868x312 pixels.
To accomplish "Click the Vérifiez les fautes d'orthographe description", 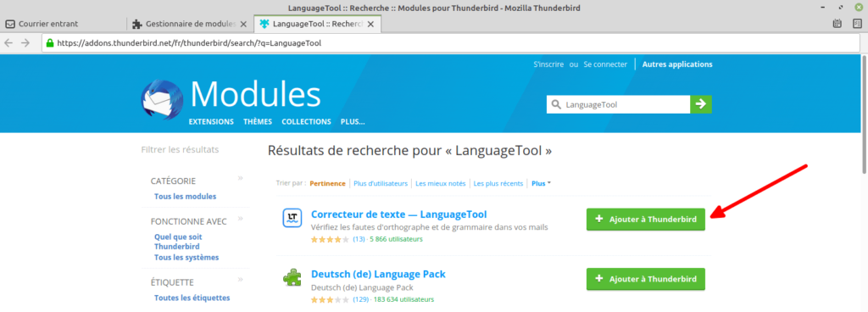I will click(x=430, y=227).
